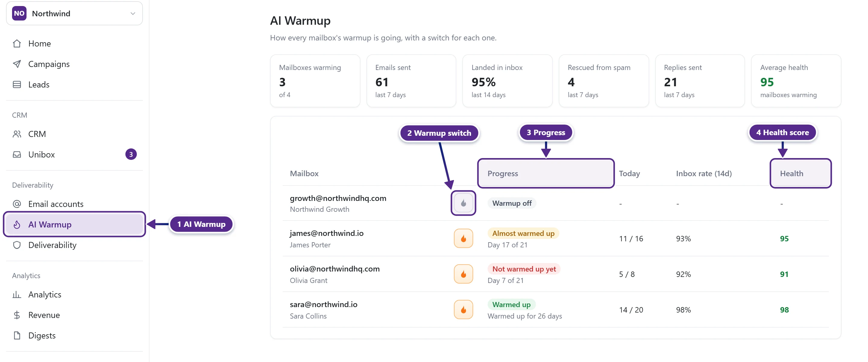Click the purple NO workspace avatar

pos(19,14)
